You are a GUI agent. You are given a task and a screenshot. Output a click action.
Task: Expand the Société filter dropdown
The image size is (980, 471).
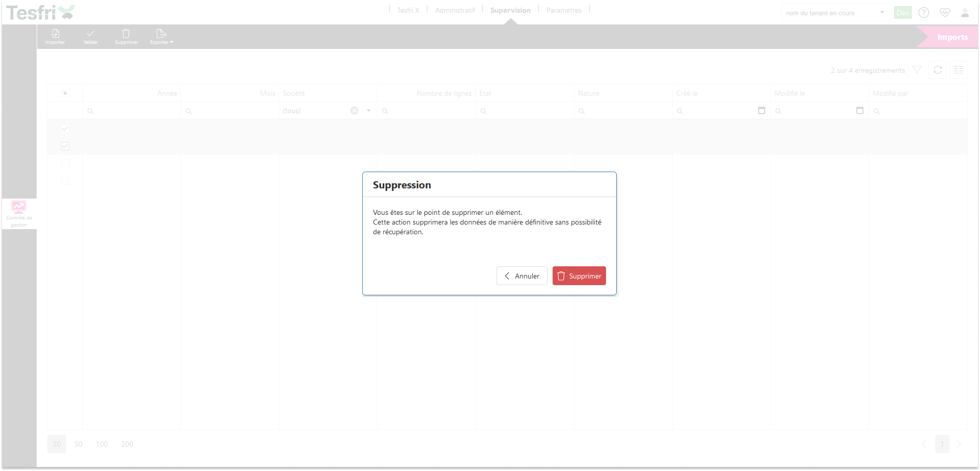tap(368, 110)
